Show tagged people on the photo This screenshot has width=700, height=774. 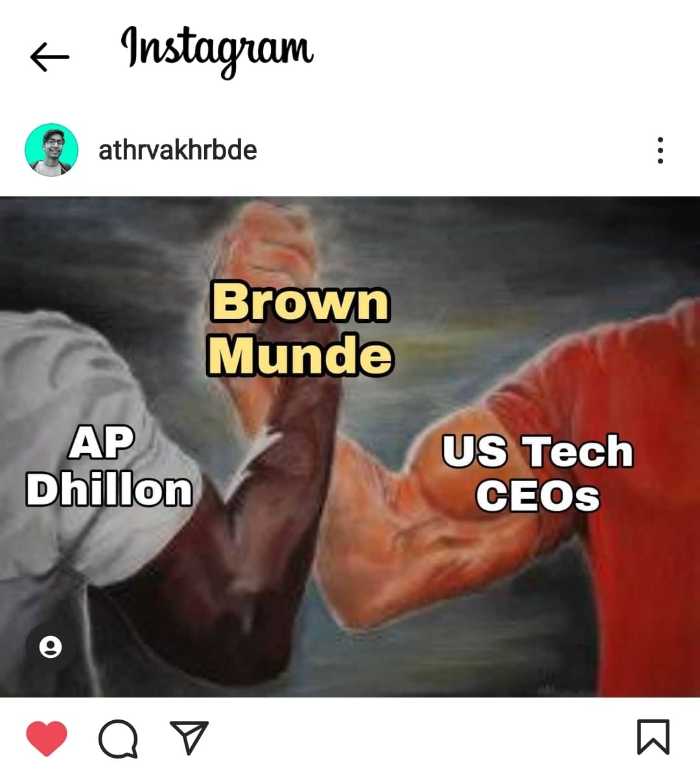coord(51,646)
